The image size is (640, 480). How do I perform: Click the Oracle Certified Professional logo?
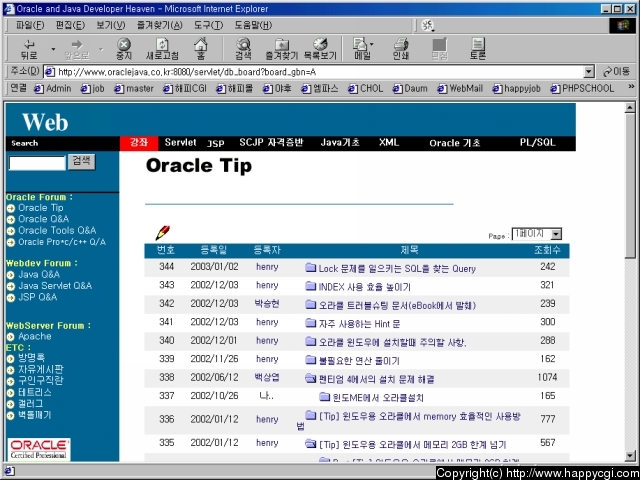click(39, 449)
